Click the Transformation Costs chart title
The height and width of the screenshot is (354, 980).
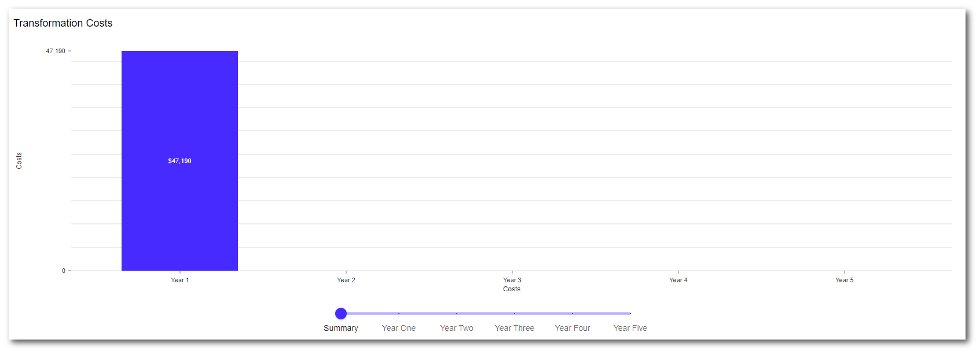63,23
